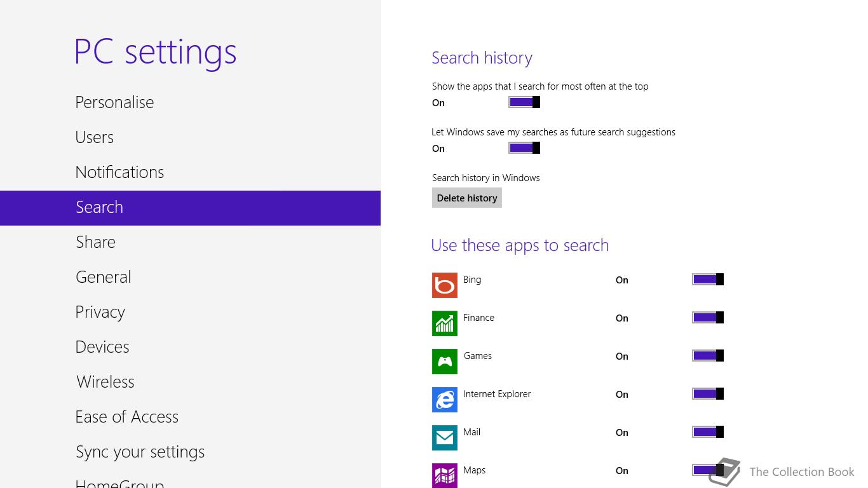
Task: Click the 'Search history in Windows' label
Action: point(485,178)
